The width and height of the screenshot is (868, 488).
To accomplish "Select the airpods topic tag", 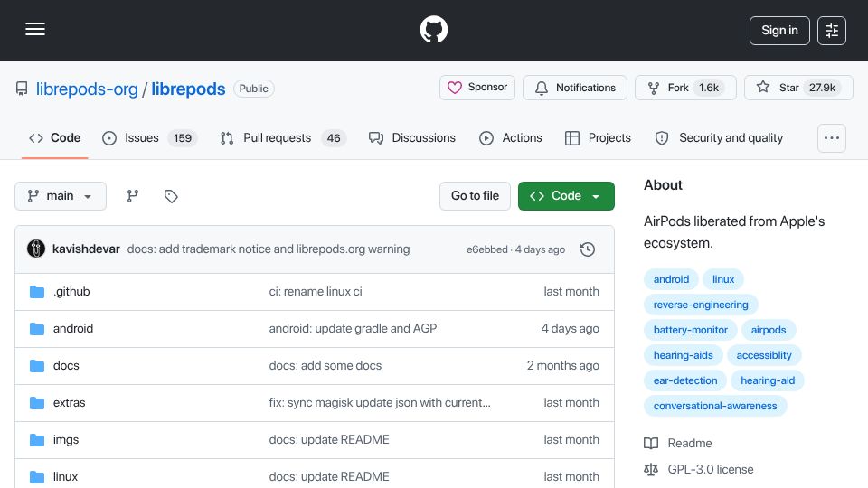I will (769, 331).
